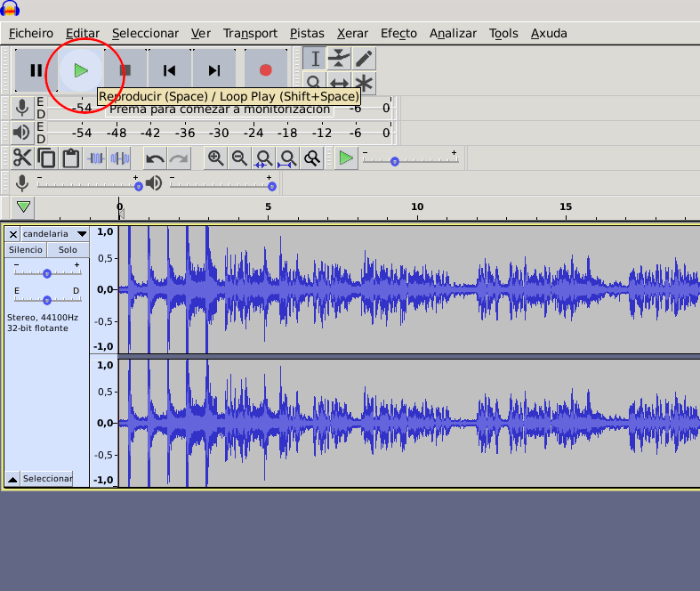Select the Selection (I-beam) tool
Image resolution: width=700 pixels, height=591 pixels.
(315, 59)
